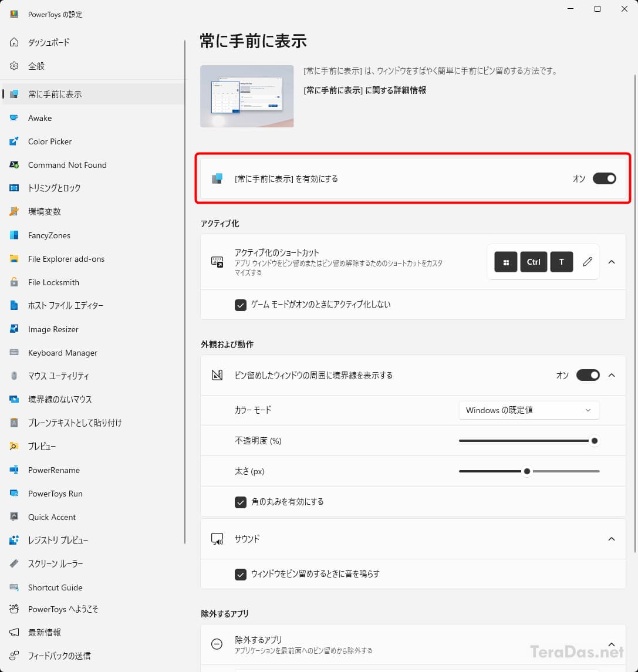Adjust the 不透明度 (%) slider

click(x=529, y=441)
